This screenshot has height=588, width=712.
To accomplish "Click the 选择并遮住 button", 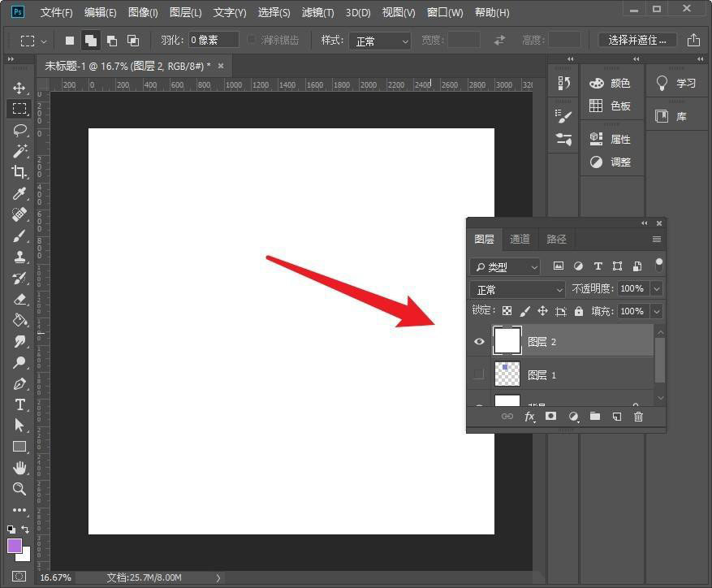I will (637, 40).
